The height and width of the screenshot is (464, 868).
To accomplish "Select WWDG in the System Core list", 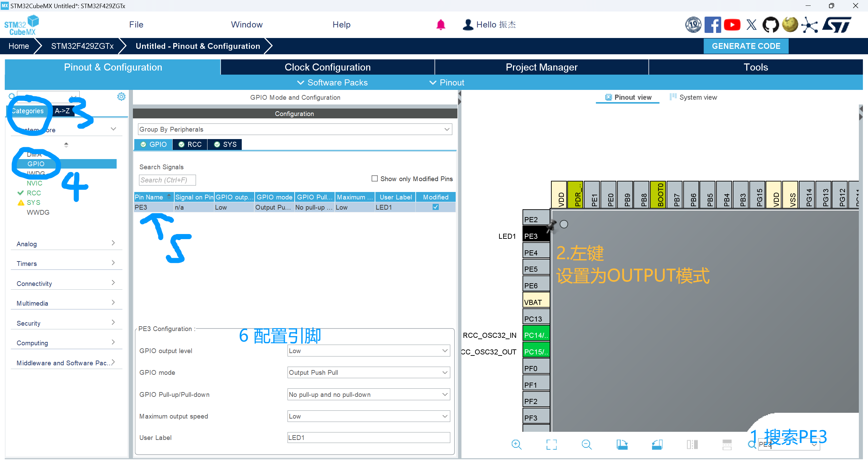I will [38, 212].
